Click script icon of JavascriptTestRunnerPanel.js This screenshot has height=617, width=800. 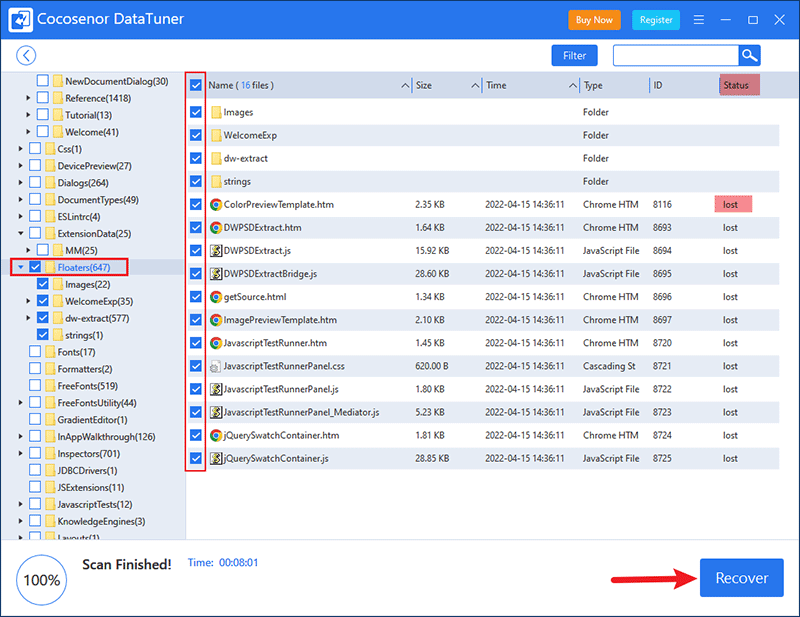tap(216, 389)
